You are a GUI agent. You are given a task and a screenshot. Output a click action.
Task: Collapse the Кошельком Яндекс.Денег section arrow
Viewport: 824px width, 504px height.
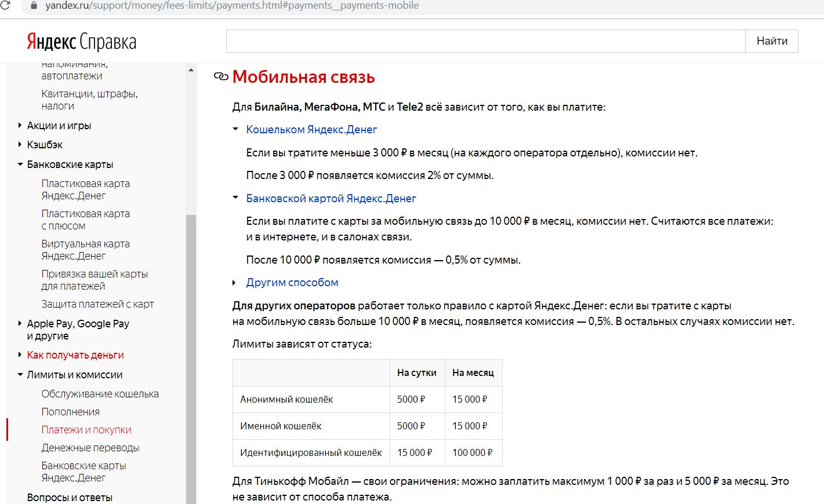[x=235, y=129]
